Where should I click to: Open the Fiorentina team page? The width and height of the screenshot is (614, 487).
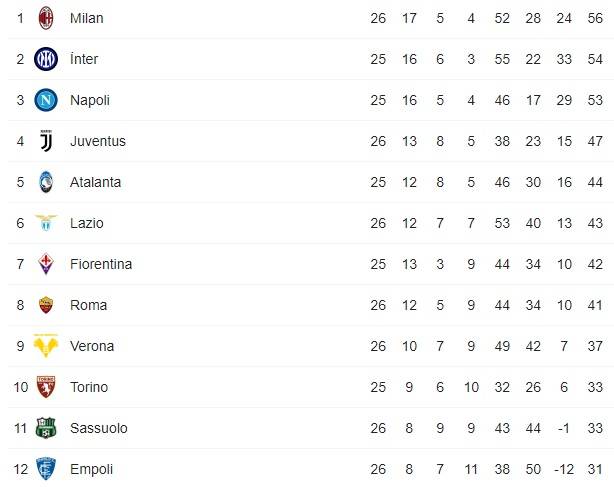[101, 264]
